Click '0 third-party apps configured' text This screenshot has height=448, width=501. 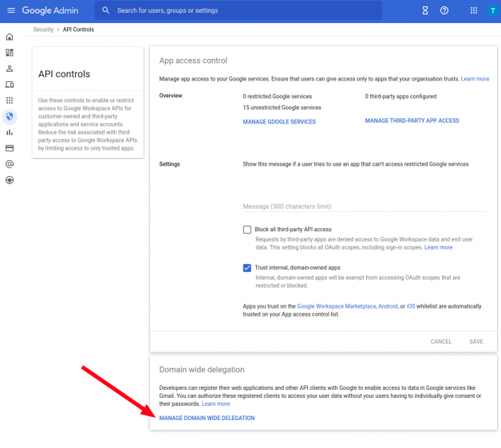tap(400, 96)
